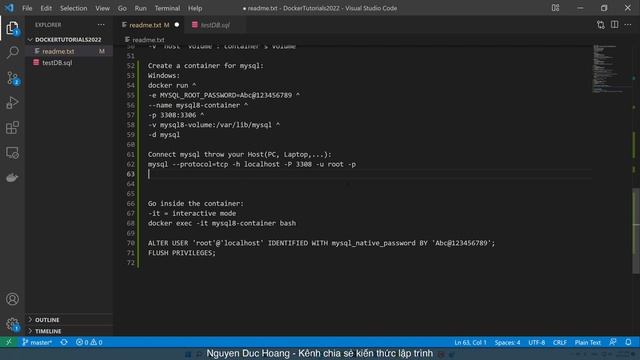
Task: Click UTF-8 encoding in status bar
Action: click(537, 342)
